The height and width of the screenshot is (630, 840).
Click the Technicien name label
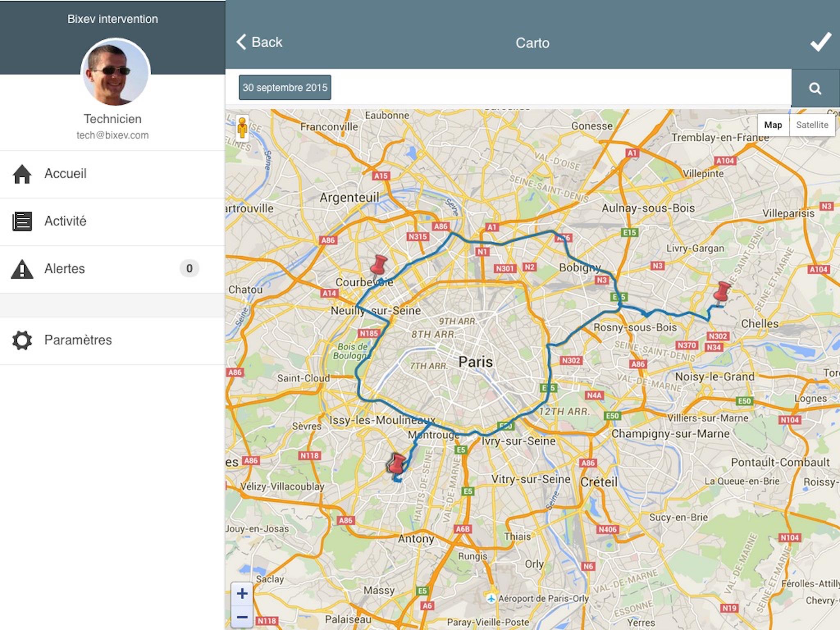112,119
